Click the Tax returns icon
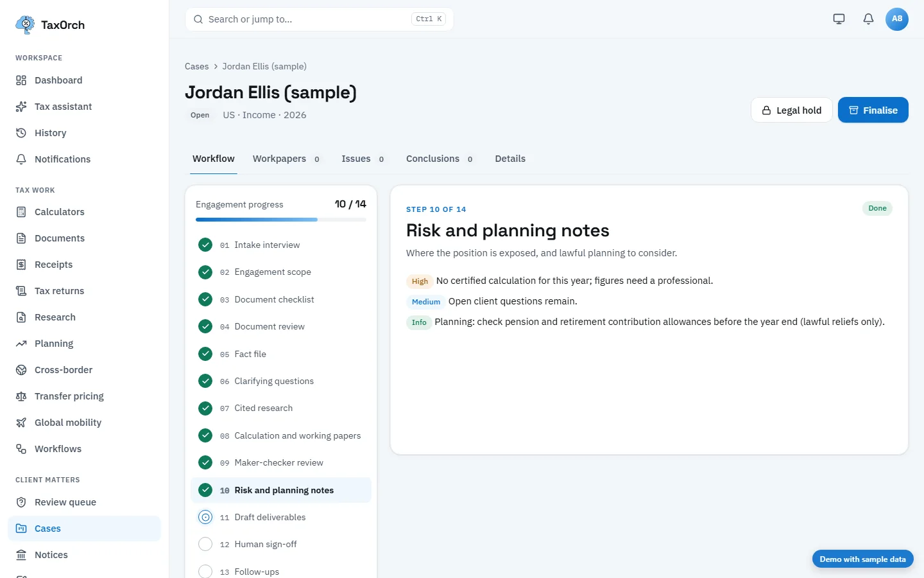This screenshot has width=924, height=578. pos(21,291)
